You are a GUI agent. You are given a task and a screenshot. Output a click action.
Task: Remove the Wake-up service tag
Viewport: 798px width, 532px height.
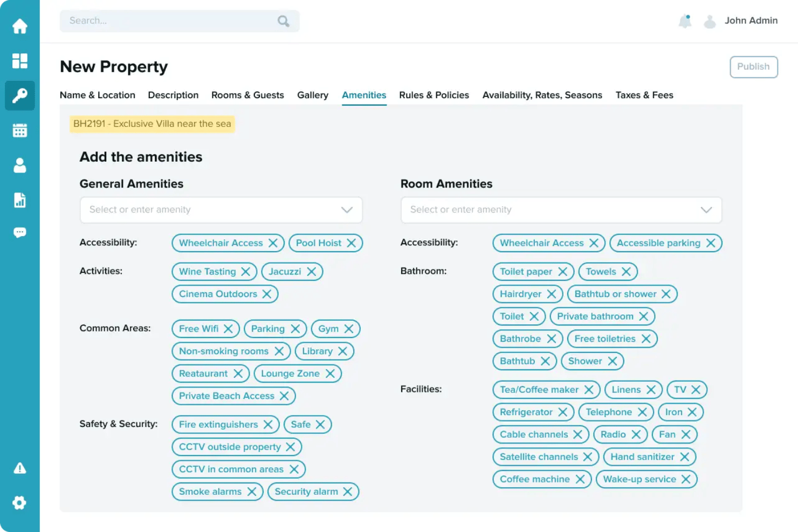[x=686, y=479]
